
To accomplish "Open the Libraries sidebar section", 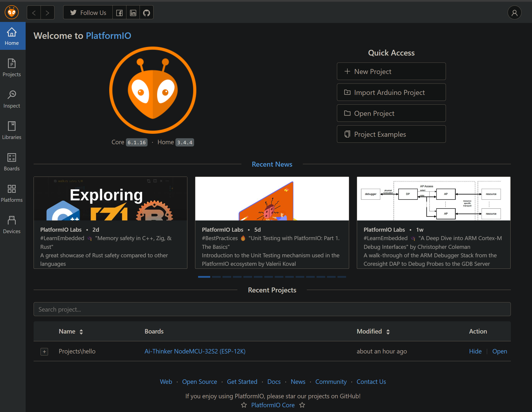I will click(x=12, y=131).
